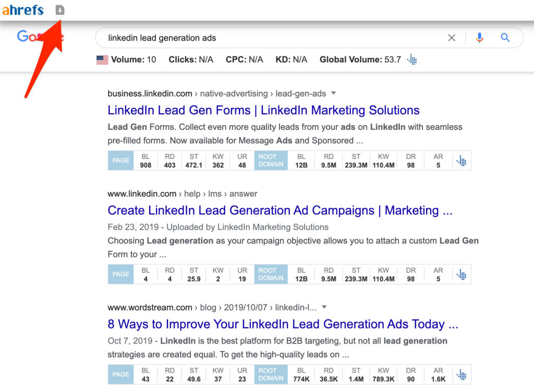Screen dimensions: 534x392
Task: Click into the Google search input field
Action: click(272, 38)
